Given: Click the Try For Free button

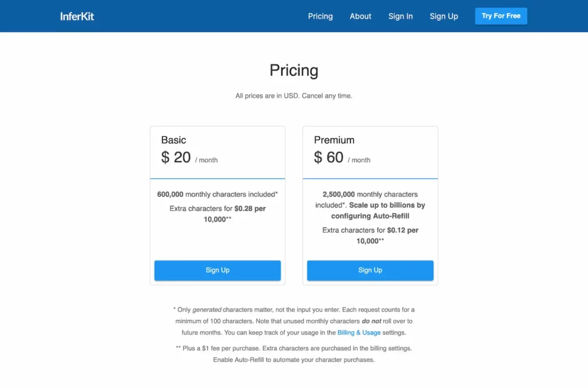Looking at the screenshot, I should pyautogui.click(x=501, y=16).
